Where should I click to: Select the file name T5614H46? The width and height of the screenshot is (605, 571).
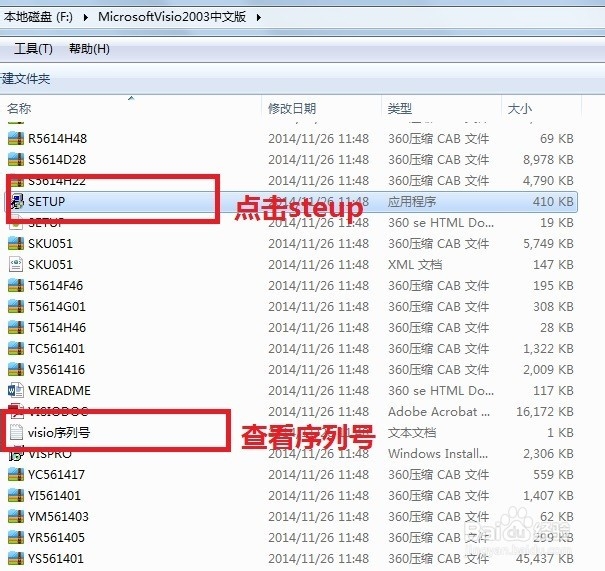click(57, 327)
